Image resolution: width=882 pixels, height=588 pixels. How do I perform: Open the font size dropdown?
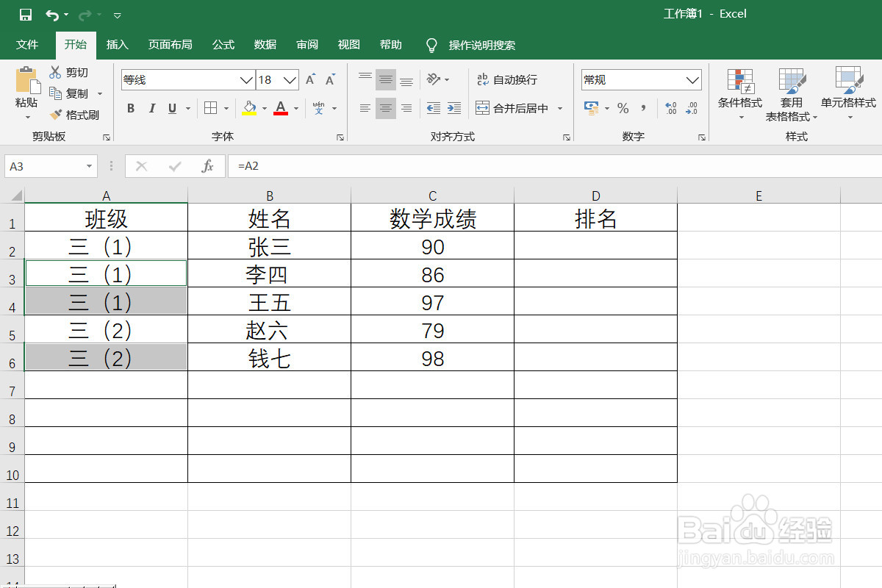pyautogui.click(x=288, y=79)
